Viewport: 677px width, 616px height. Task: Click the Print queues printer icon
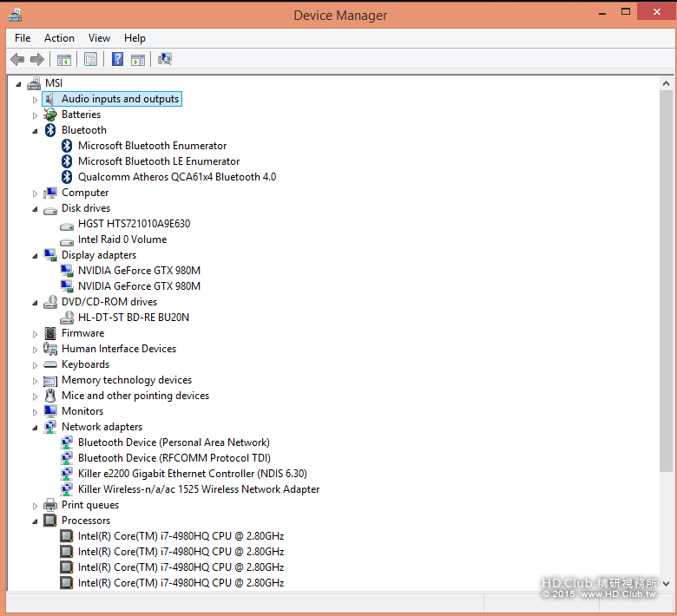point(50,505)
